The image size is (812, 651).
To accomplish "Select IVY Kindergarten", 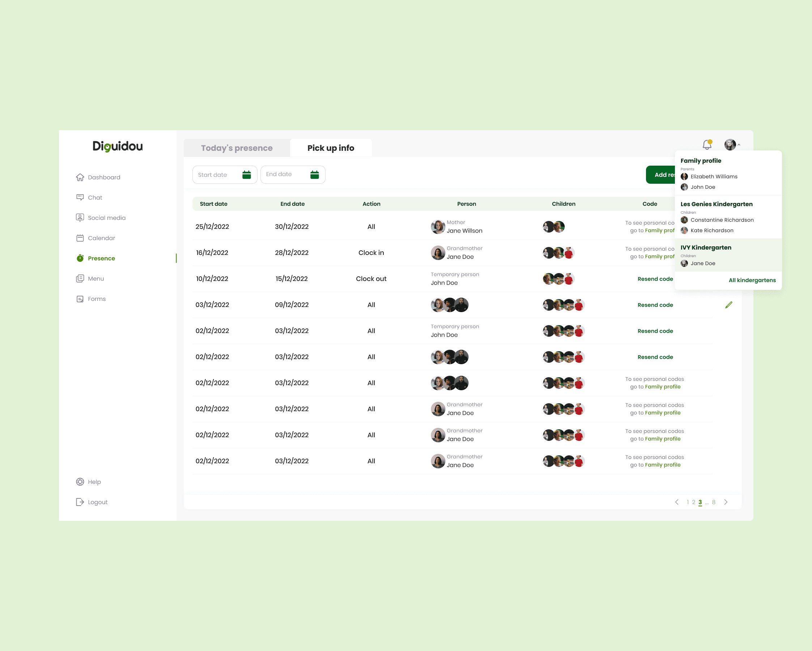I will coord(706,247).
